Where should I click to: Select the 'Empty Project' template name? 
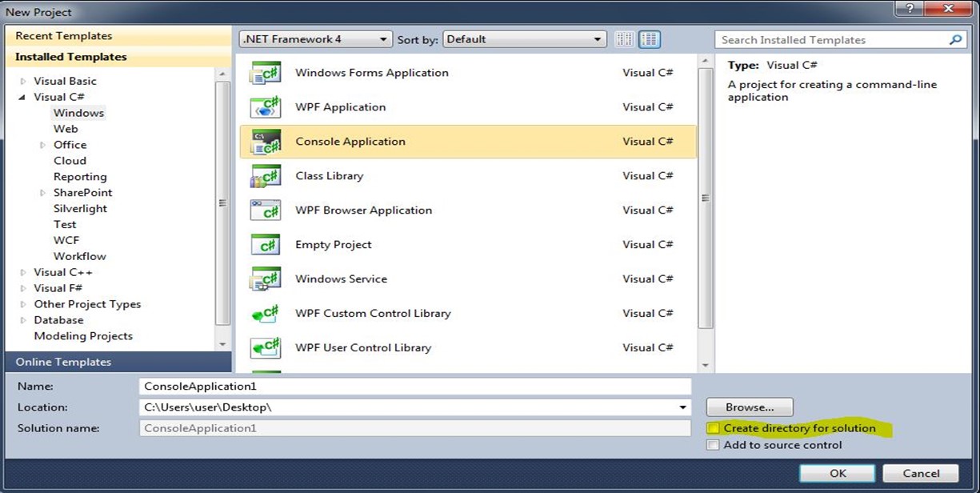click(x=334, y=245)
